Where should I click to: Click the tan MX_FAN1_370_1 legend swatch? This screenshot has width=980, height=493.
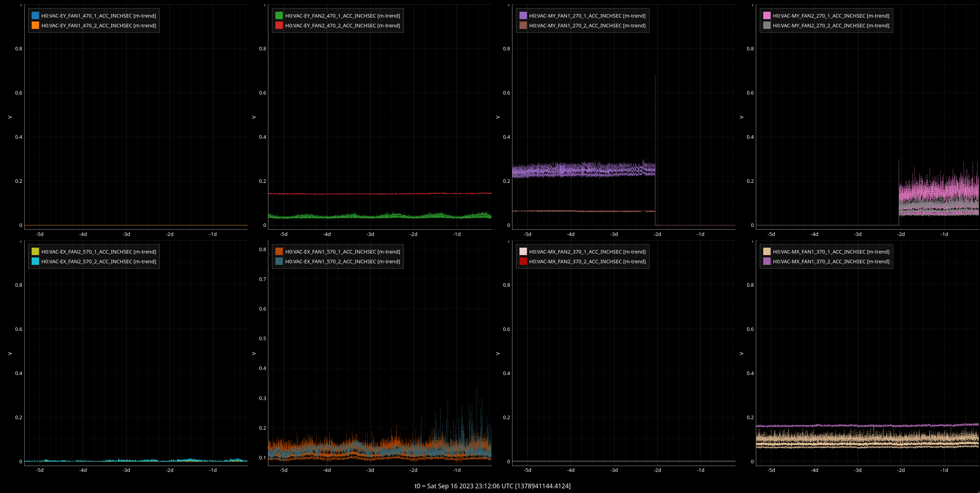(x=767, y=252)
